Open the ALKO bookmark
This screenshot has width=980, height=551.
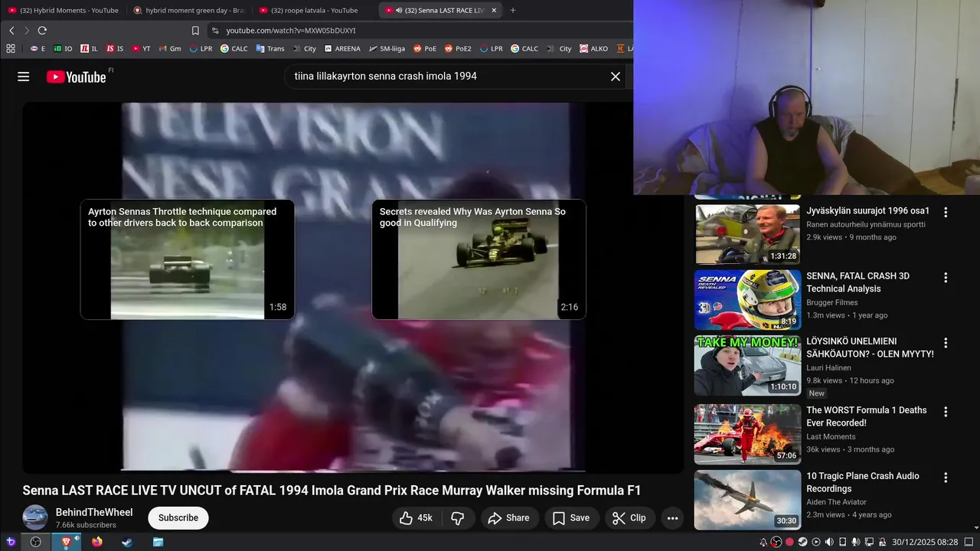(x=593, y=48)
